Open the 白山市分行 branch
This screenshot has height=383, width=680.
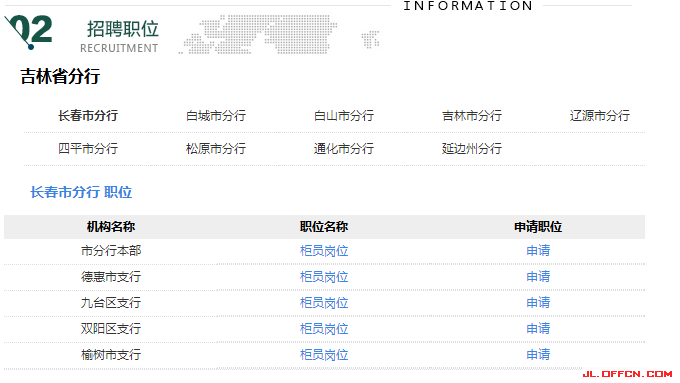(x=344, y=116)
